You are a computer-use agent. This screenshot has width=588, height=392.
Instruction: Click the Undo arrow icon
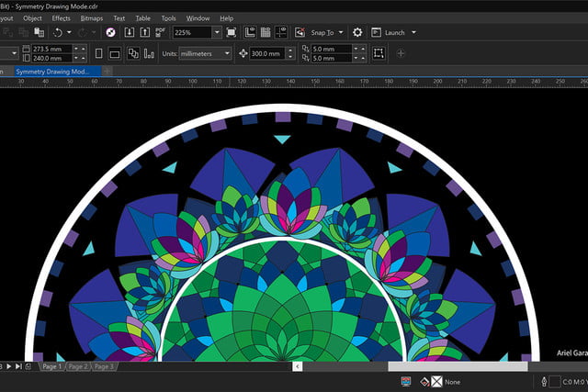coord(58,33)
